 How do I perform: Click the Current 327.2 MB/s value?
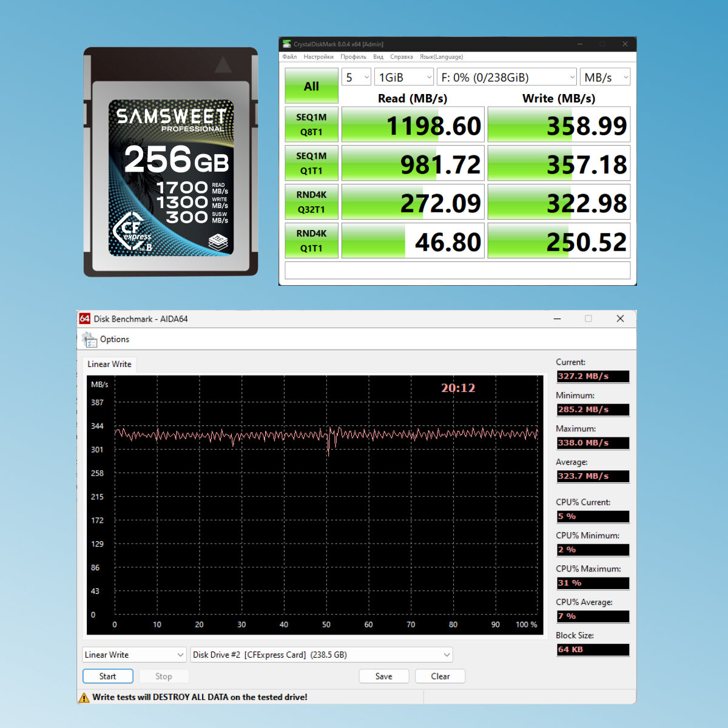coord(593,376)
